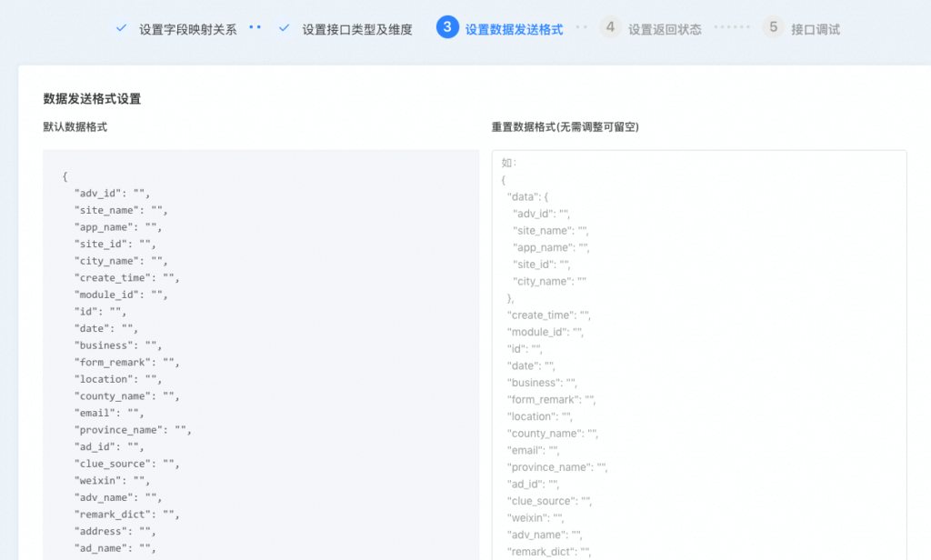The width and height of the screenshot is (931, 560).
Task: Click the 重置数据格式(无需调整可留空) label
Action: [565, 127]
